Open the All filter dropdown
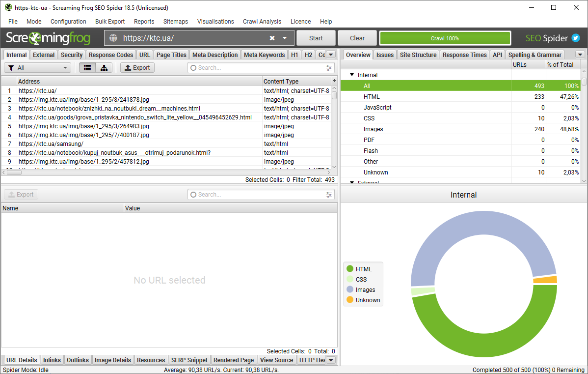The height and width of the screenshot is (374, 588). (x=38, y=68)
